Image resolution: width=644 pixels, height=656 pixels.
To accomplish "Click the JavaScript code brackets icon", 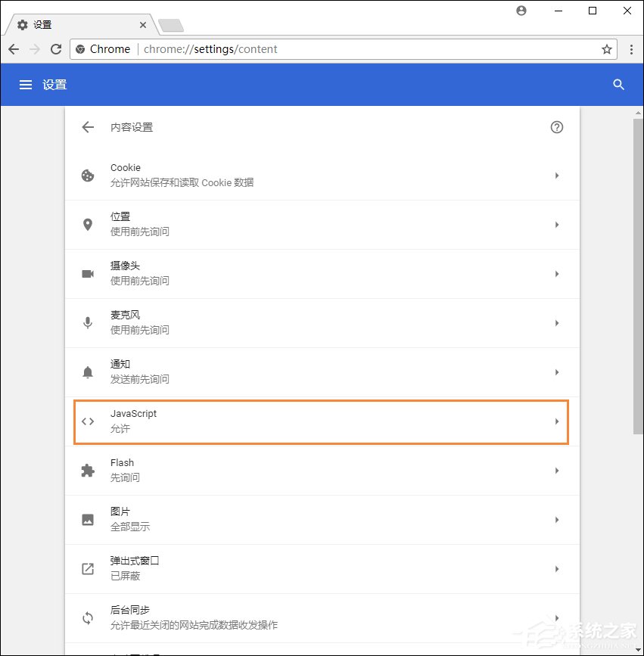I will click(x=87, y=421).
